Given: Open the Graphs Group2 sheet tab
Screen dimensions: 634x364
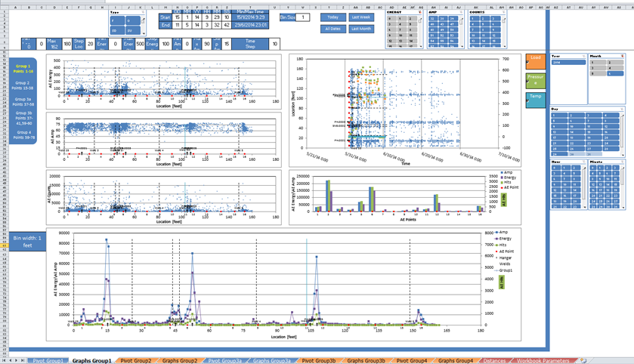Looking at the screenshot, I should pyautogui.click(x=180, y=361).
